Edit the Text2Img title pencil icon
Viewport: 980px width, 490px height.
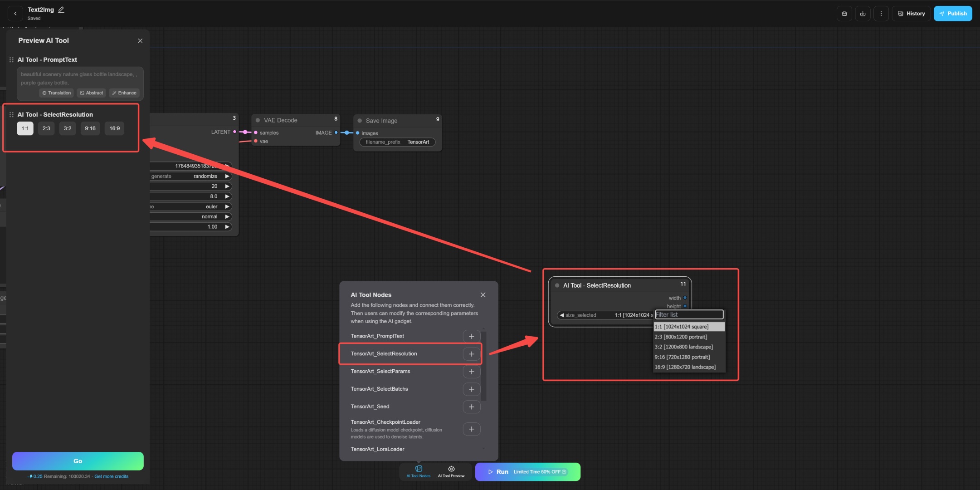61,10
